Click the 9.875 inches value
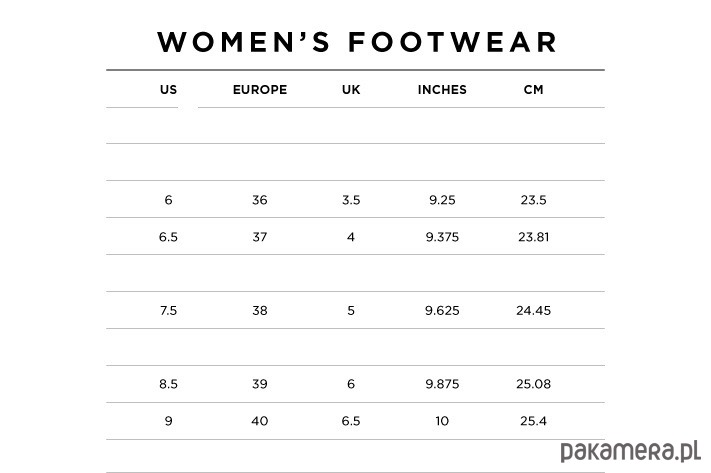The image size is (711, 473). pos(442,384)
